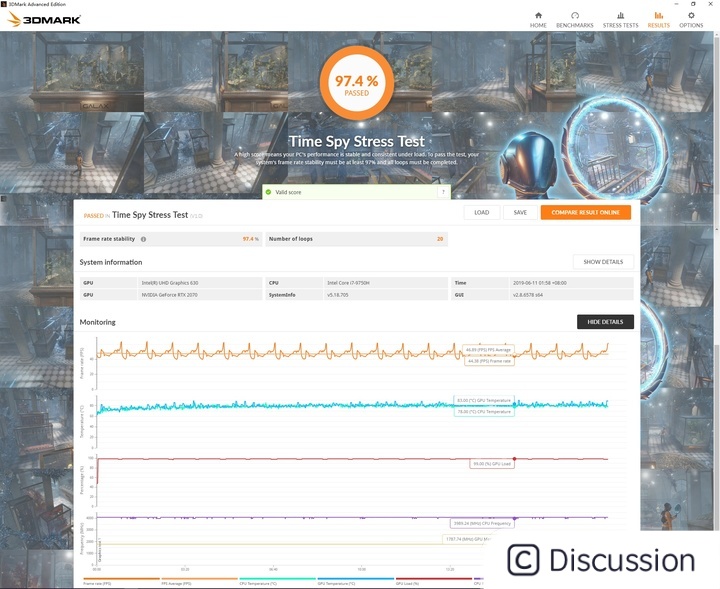This screenshot has height=589, width=720.
Task: Click the 3DMark logo
Action: click(x=45, y=19)
